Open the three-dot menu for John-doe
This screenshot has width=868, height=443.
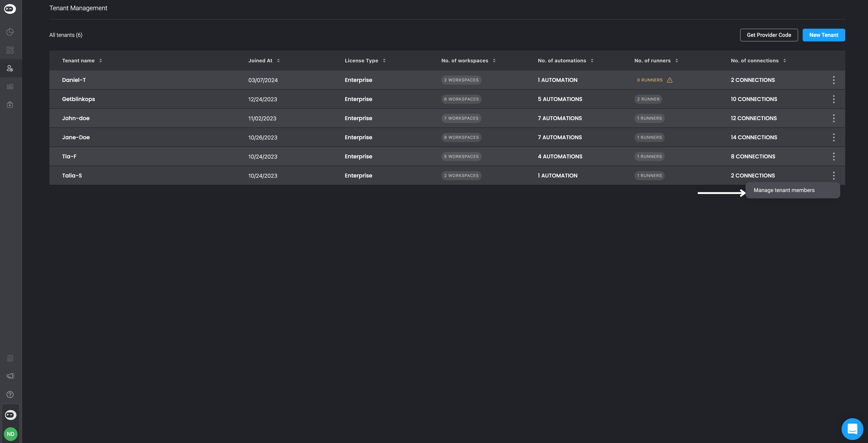click(834, 118)
